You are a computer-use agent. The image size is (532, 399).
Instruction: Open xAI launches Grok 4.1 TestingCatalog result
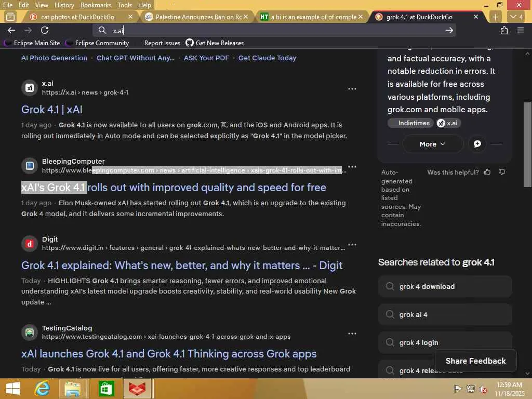169,353
